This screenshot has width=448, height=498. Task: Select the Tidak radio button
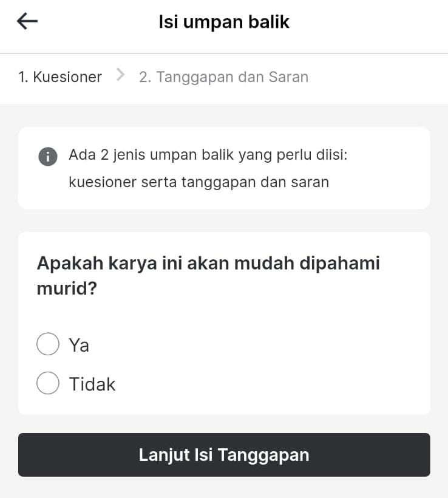pos(48,383)
